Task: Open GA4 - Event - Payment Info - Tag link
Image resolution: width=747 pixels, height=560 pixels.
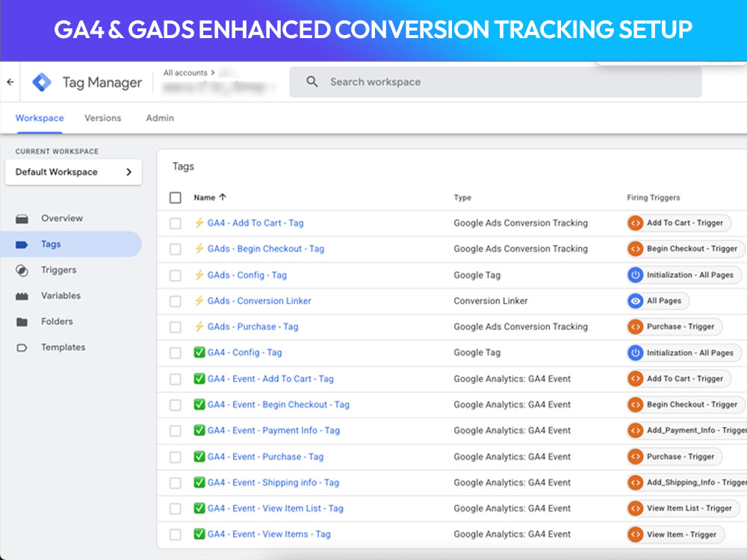Action: [x=274, y=431]
